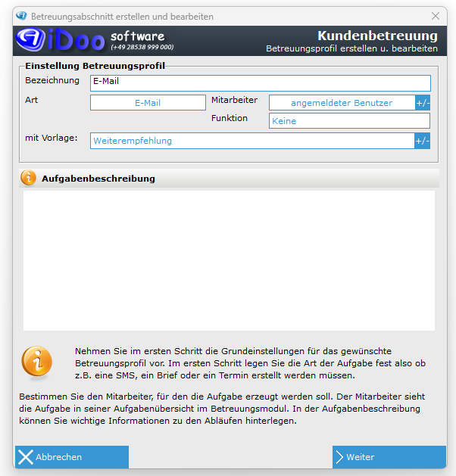Click the app icon in the title bar
The width and height of the screenshot is (456, 476).
tap(21, 16)
